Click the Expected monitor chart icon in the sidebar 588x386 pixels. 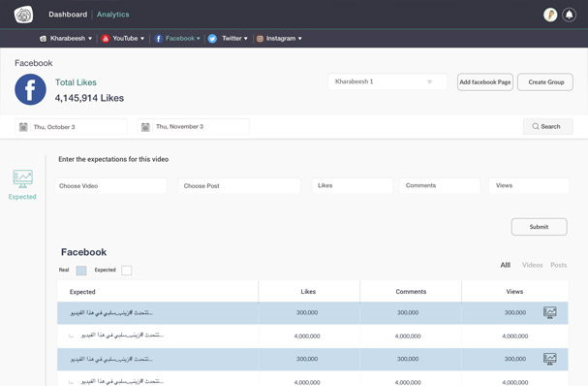tap(22, 178)
